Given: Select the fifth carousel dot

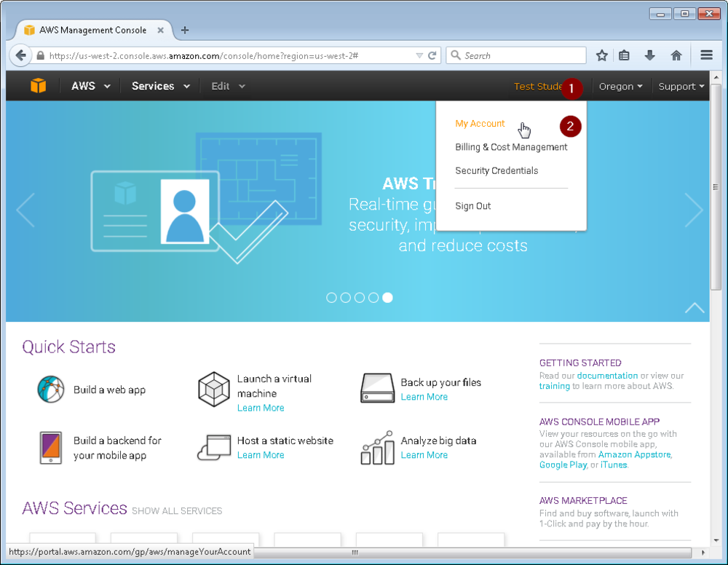Looking at the screenshot, I should (387, 298).
